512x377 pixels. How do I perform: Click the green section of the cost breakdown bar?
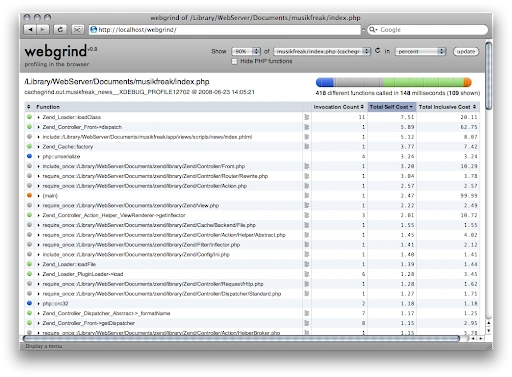tap(423, 82)
